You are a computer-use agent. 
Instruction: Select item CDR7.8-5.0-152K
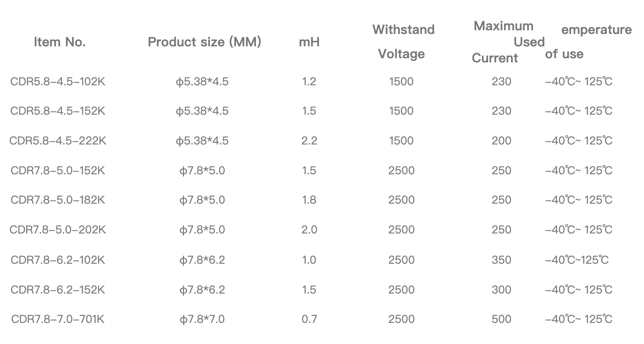tap(58, 171)
